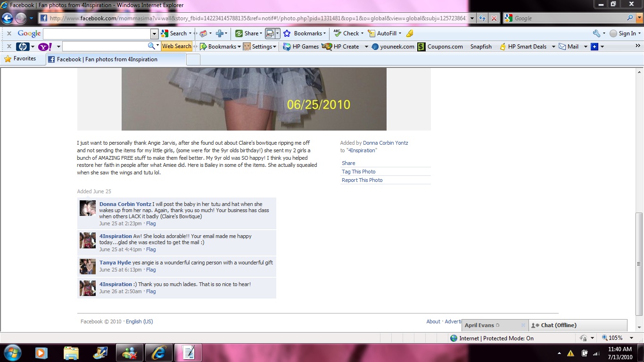This screenshot has width=644, height=362.
Task: Select the Facebook Fan photos tab
Action: (116, 59)
